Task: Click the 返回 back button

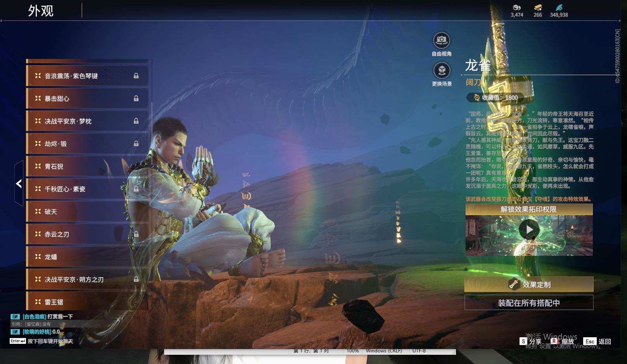Action: click(605, 342)
